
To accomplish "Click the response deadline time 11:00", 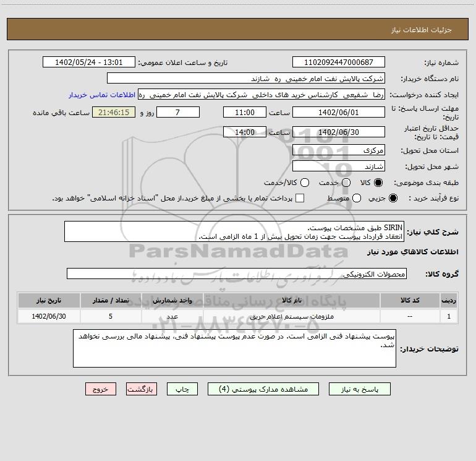I will pos(245,112).
